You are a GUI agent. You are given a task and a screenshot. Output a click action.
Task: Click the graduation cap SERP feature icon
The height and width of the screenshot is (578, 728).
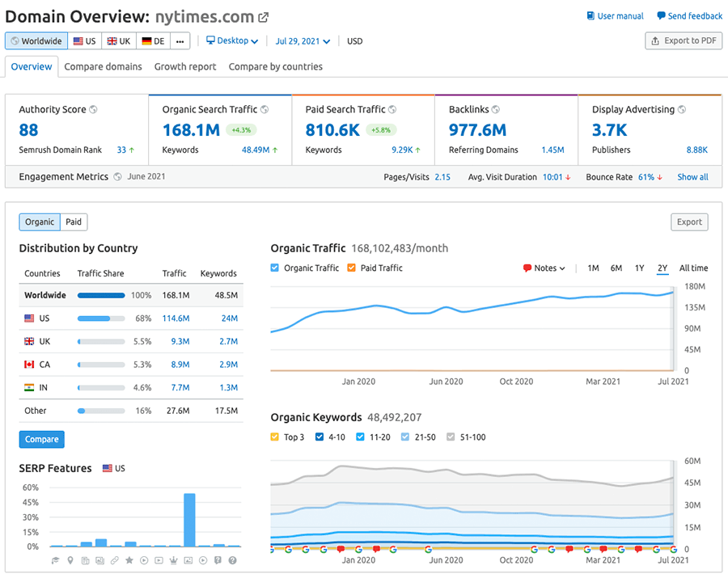click(56, 560)
